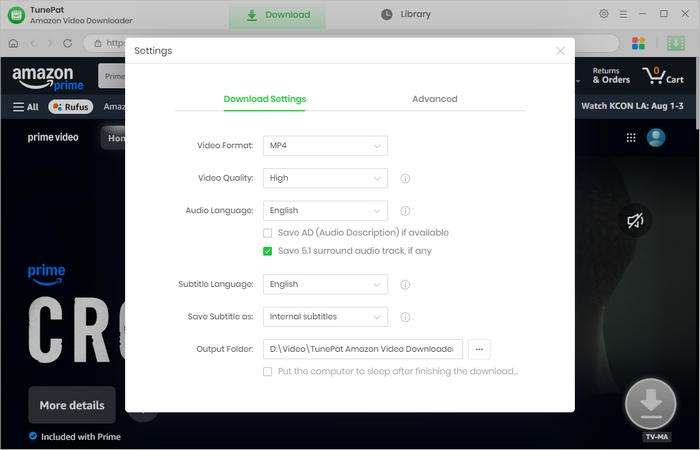
Task: Switch to the Advanced tab
Action: pyautogui.click(x=435, y=99)
